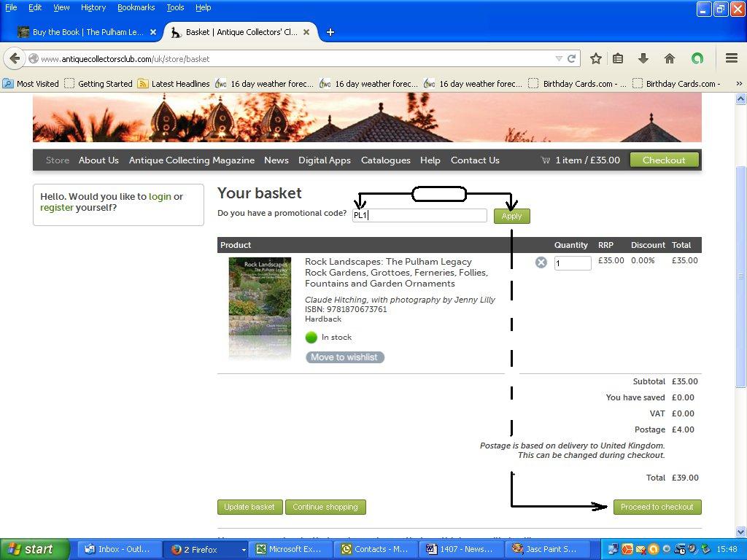Open the Bookmarks menu
Viewport: 747px width, 560px height.
pos(136,7)
